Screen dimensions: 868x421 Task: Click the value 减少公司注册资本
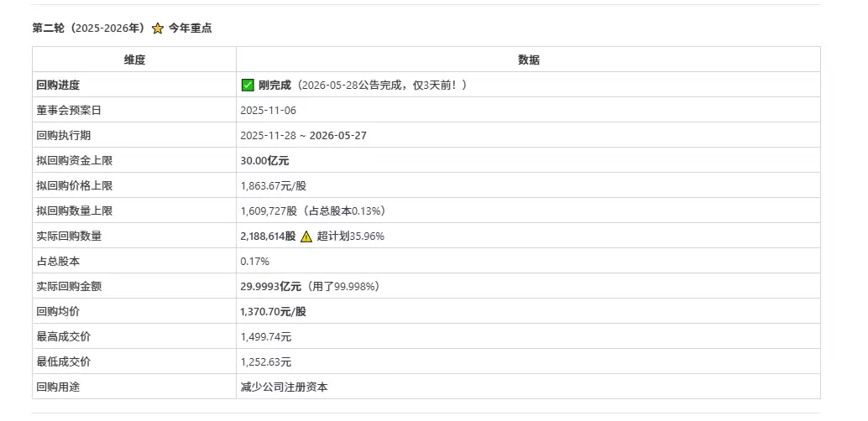[x=284, y=387]
